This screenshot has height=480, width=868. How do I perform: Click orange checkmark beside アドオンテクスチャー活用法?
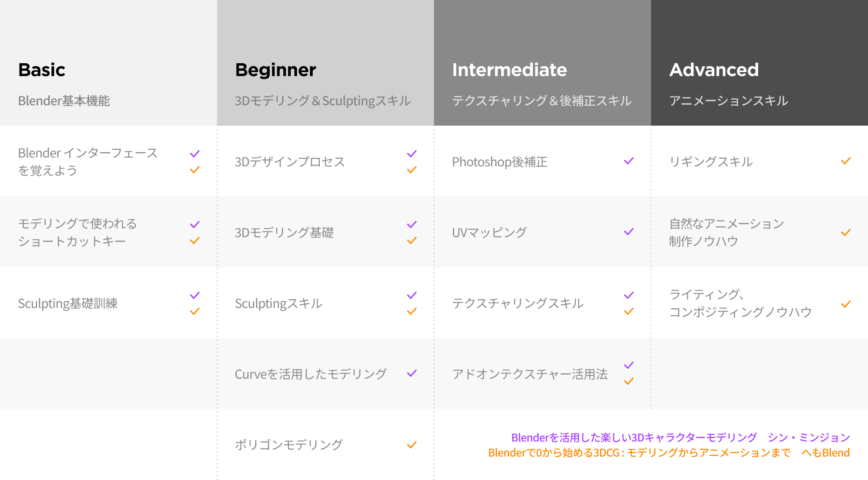[x=629, y=381]
